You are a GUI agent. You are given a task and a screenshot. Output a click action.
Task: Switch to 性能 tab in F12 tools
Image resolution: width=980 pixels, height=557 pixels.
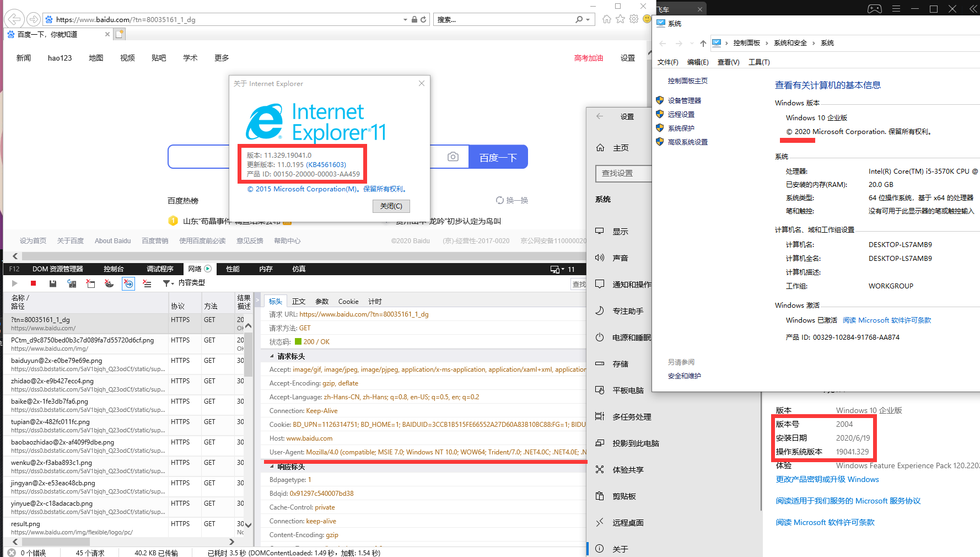(x=233, y=269)
